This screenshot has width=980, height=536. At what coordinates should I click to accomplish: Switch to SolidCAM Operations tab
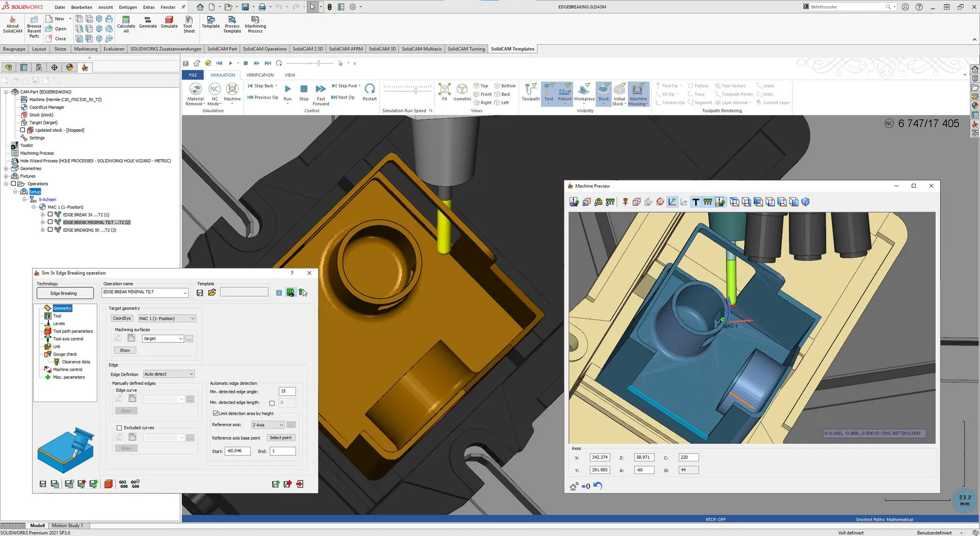[x=264, y=49]
